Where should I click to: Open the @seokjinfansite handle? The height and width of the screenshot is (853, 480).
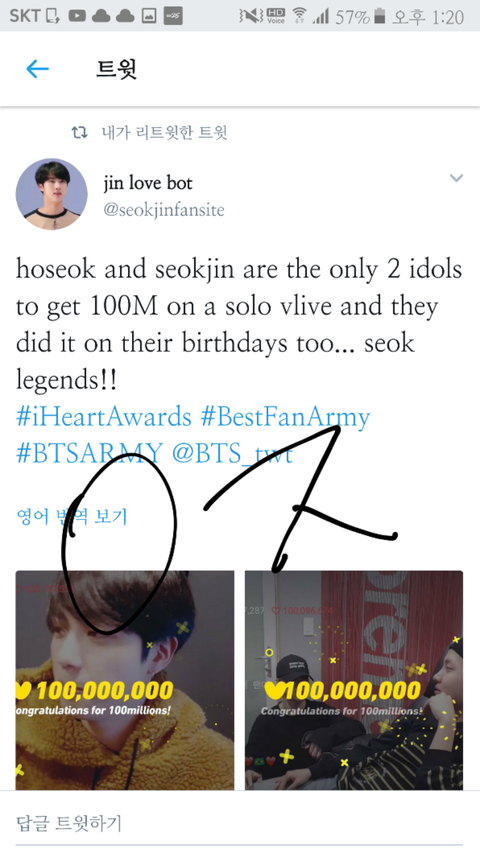[164, 210]
